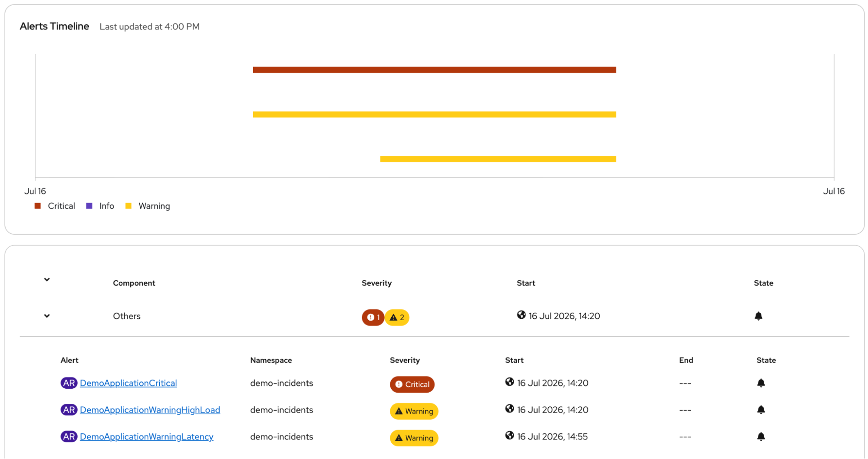Image resolution: width=868 pixels, height=459 pixels.
Task: Click the globe icon in DemoApplicationCritical start
Action: click(x=510, y=382)
